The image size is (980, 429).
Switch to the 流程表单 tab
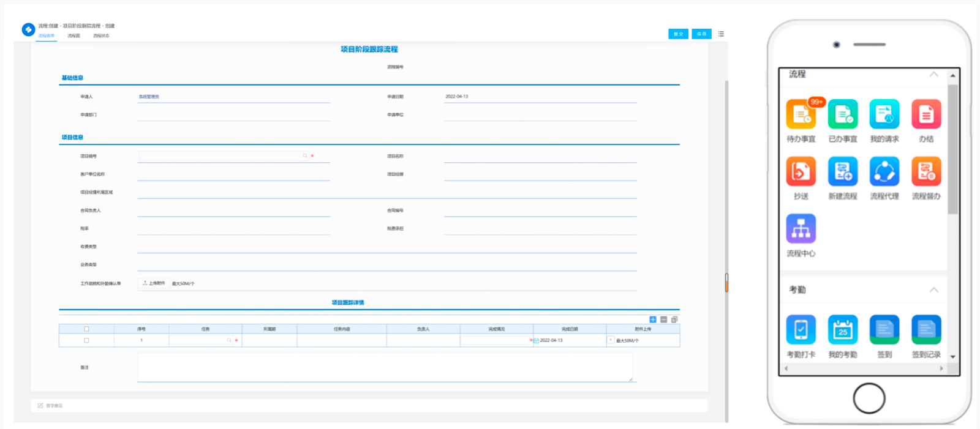(47, 36)
